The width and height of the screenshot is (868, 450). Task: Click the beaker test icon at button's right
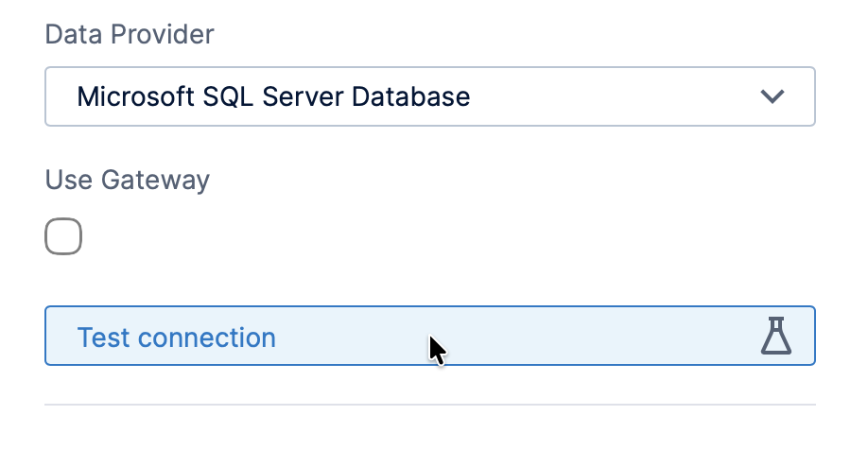coord(775,336)
